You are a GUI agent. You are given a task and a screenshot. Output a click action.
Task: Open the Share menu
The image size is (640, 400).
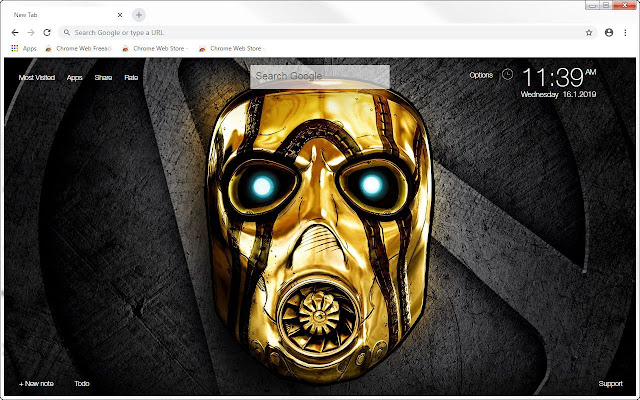coord(103,78)
